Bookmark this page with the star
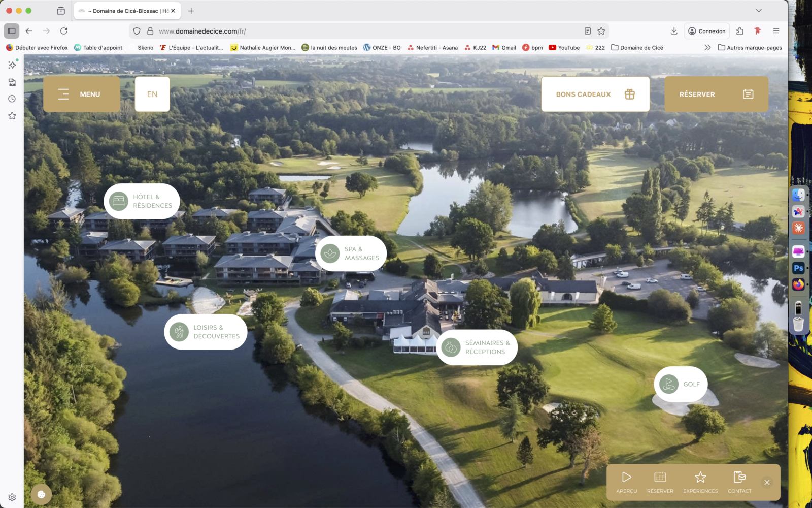 click(x=601, y=31)
